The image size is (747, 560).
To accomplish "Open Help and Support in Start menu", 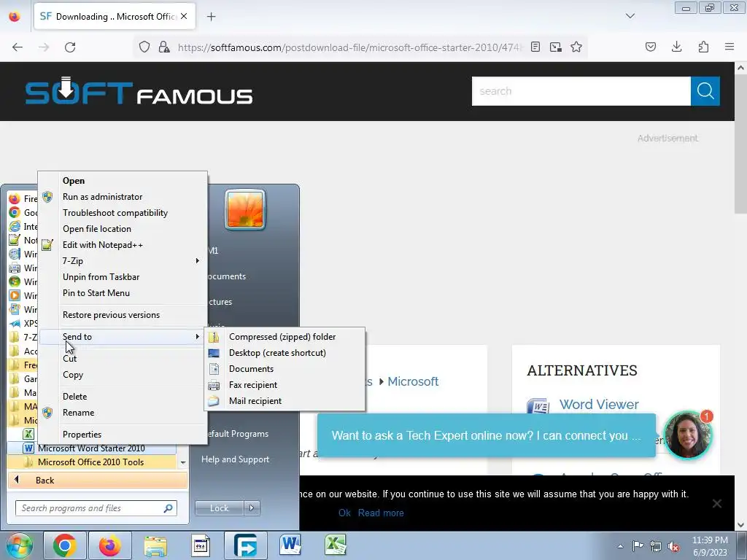I will pos(236,459).
